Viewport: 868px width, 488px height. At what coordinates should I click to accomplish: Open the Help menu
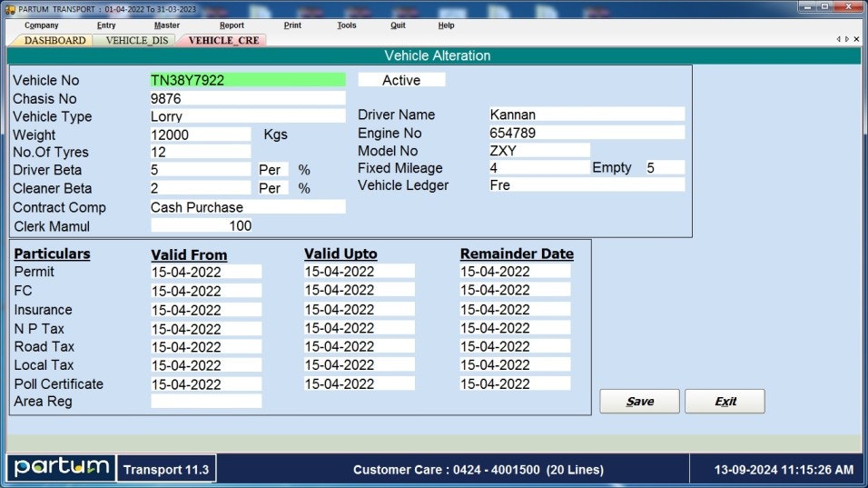[446, 25]
